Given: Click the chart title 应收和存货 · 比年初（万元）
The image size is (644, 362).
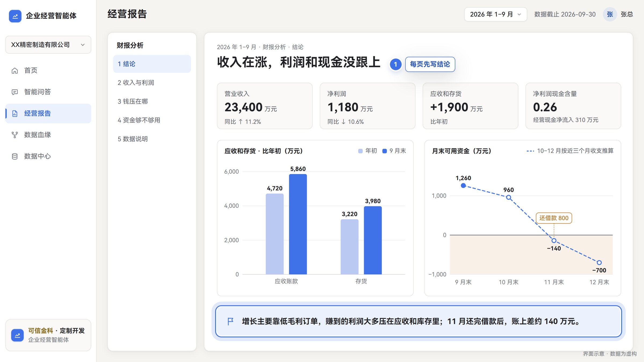Looking at the screenshot, I should coord(264,151).
